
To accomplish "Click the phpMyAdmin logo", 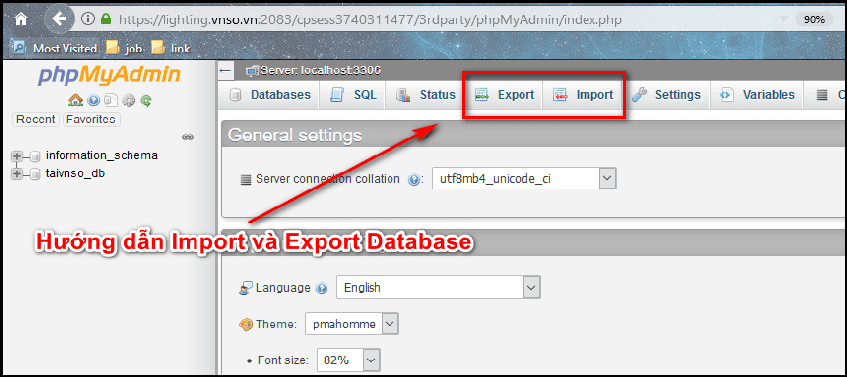I will 109,75.
